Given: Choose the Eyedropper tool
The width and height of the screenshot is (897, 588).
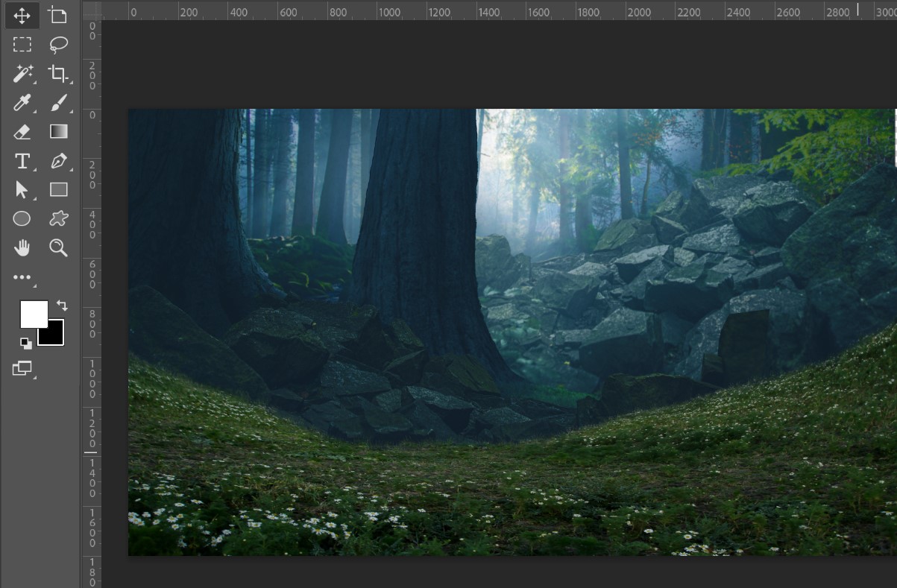Looking at the screenshot, I should [x=22, y=103].
